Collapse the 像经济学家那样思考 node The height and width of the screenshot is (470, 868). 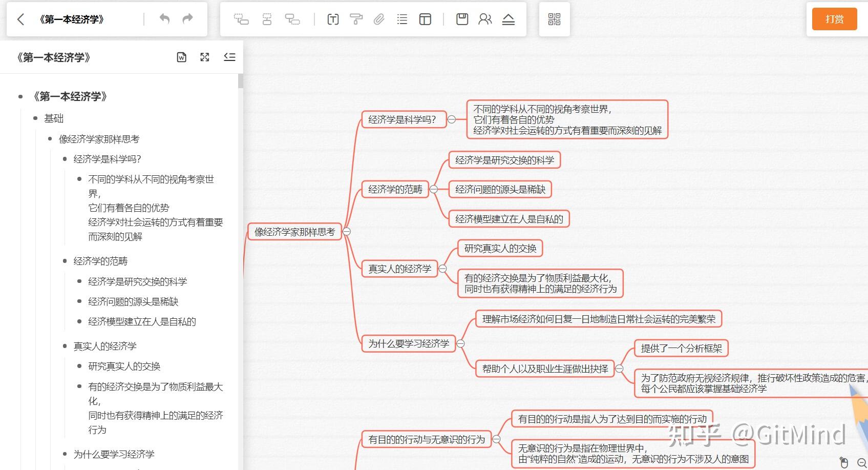click(x=347, y=232)
